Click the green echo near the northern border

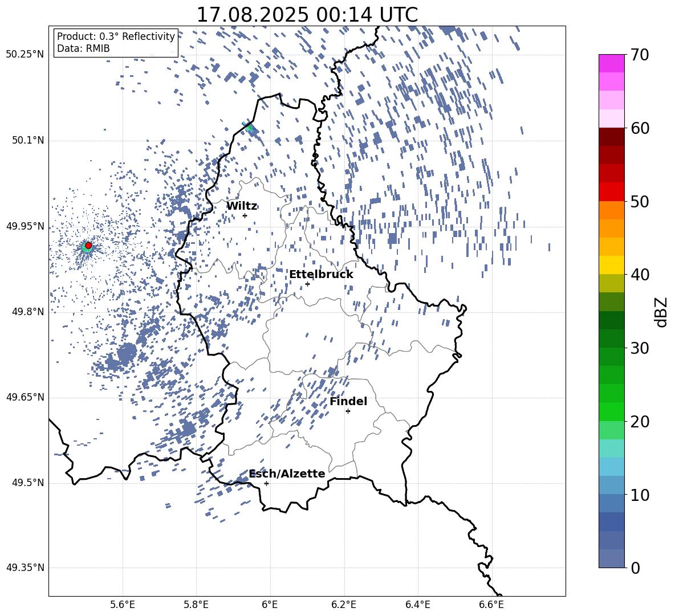(x=249, y=127)
